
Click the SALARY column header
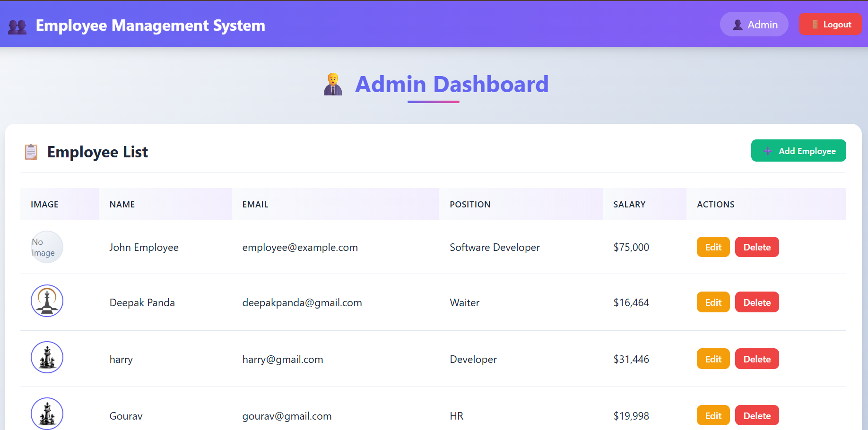click(629, 204)
